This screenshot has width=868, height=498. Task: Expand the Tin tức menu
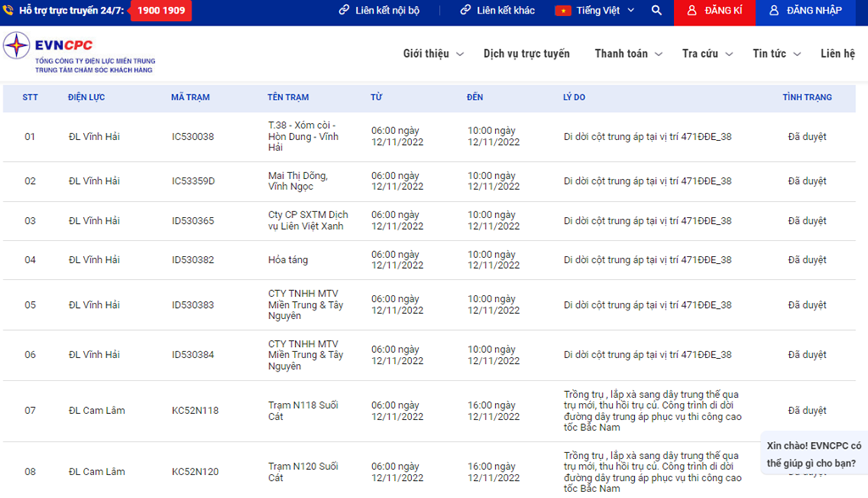pyautogui.click(x=776, y=53)
